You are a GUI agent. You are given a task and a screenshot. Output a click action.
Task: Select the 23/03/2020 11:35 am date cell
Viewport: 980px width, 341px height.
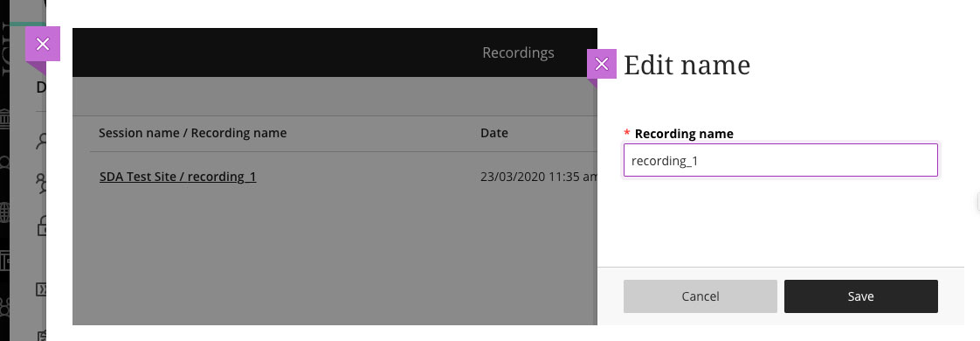539,177
